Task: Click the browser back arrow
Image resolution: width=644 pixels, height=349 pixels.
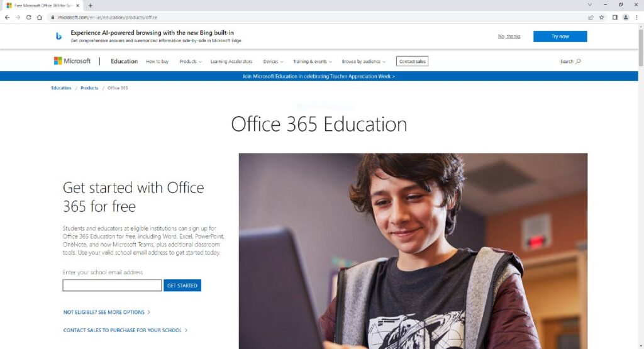Action: (x=7, y=18)
